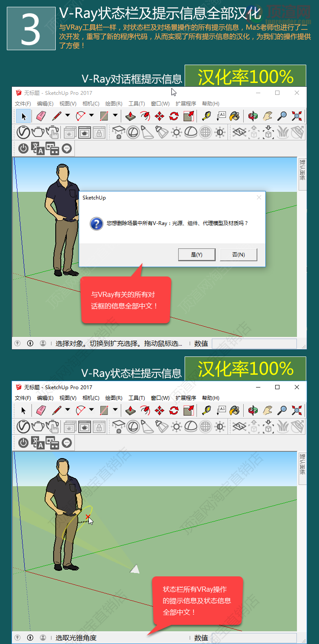Decline with the 否(N) button
319x644 pixels.
point(239,254)
